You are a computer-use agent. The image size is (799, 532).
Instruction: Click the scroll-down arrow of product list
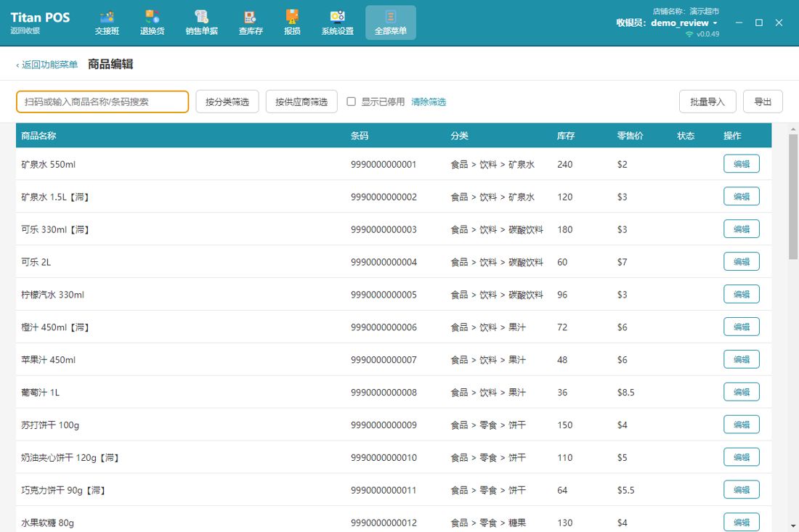793,526
